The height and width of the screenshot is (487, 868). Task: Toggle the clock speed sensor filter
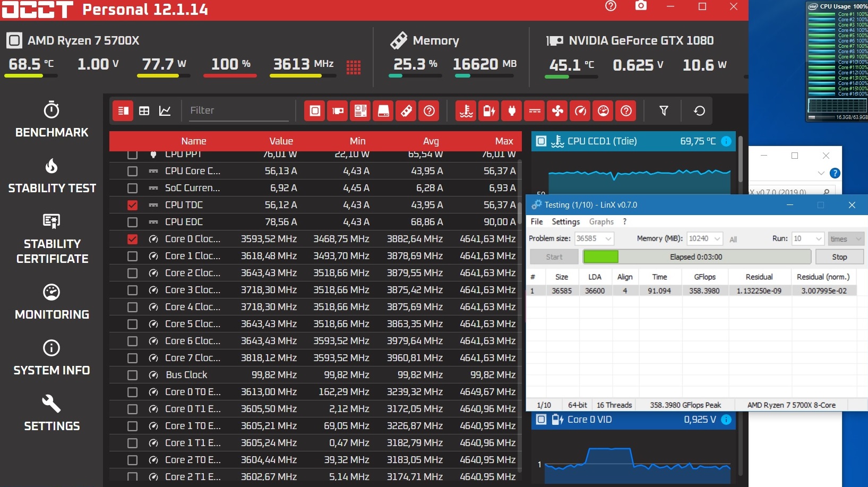pos(580,110)
